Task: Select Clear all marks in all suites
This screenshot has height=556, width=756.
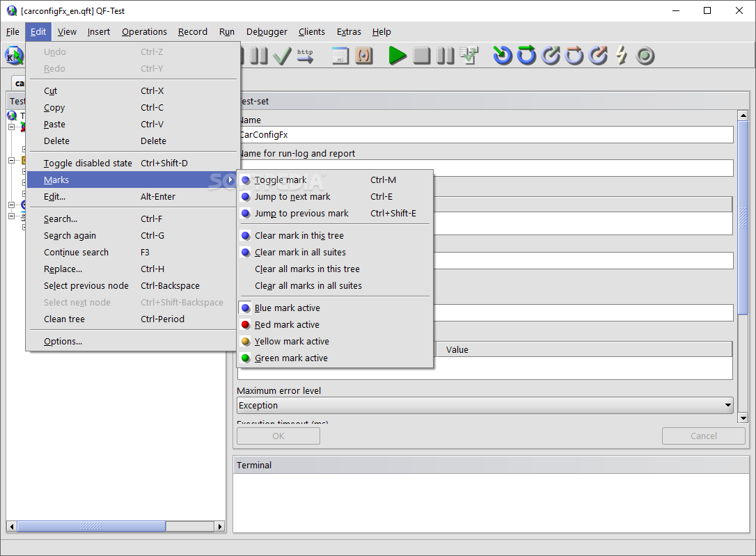Action: (x=335, y=286)
